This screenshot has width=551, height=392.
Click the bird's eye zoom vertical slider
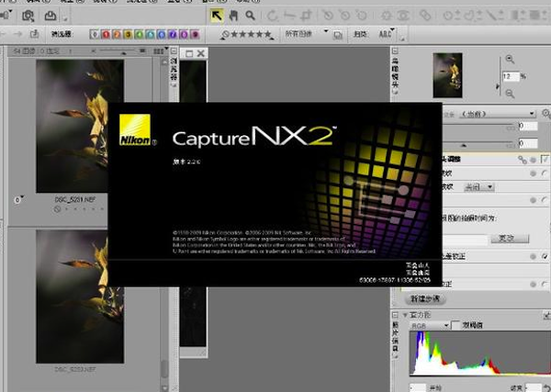click(500, 76)
